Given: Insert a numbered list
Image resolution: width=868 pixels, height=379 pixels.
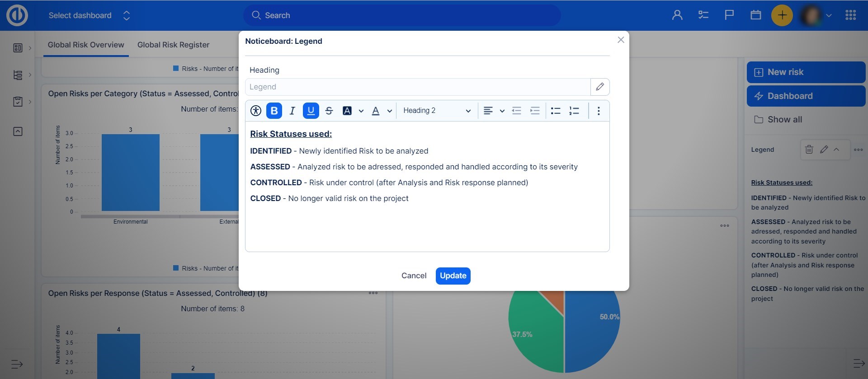Looking at the screenshot, I should (x=574, y=111).
